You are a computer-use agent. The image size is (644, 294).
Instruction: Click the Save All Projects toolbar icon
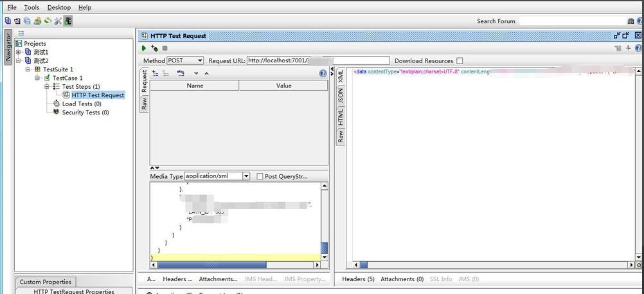pos(27,21)
